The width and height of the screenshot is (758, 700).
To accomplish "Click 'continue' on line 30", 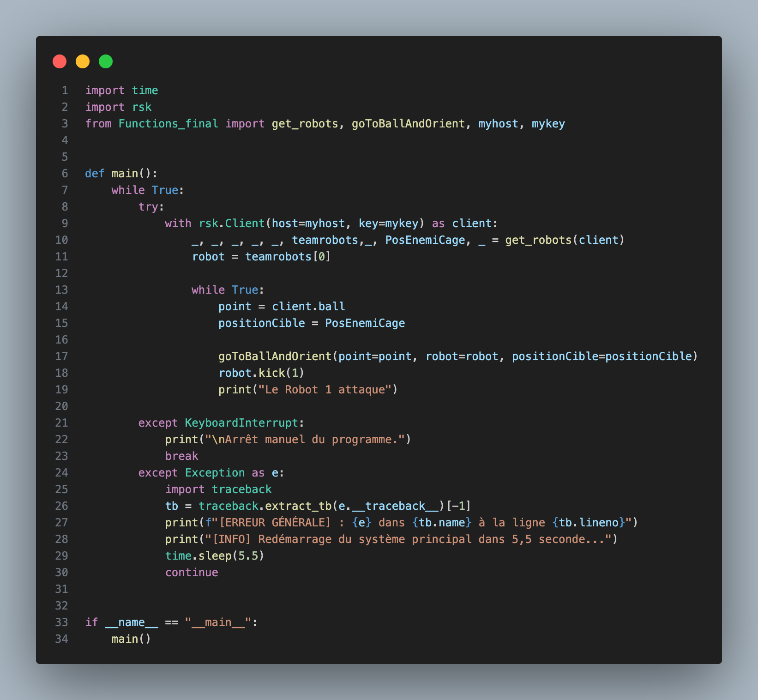I will pyautogui.click(x=192, y=573).
